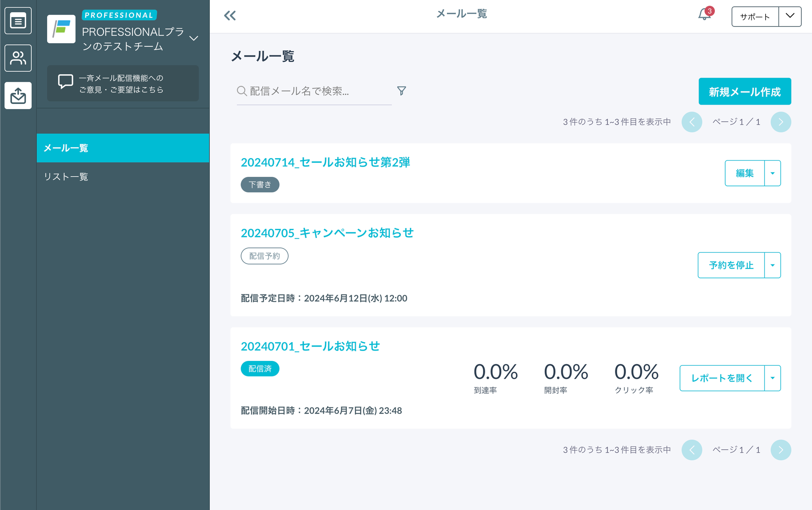Collapse sidebar with double-chevron icon
The image size is (812, 510).
[x=230, y=16]
